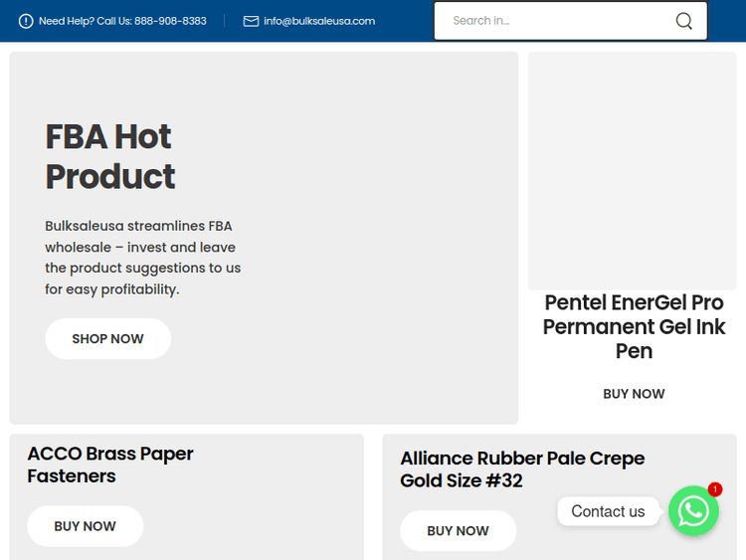Screen dimensions: 746x560
Task: Click the 'Contact us' chat label
Action: (608, 511)
